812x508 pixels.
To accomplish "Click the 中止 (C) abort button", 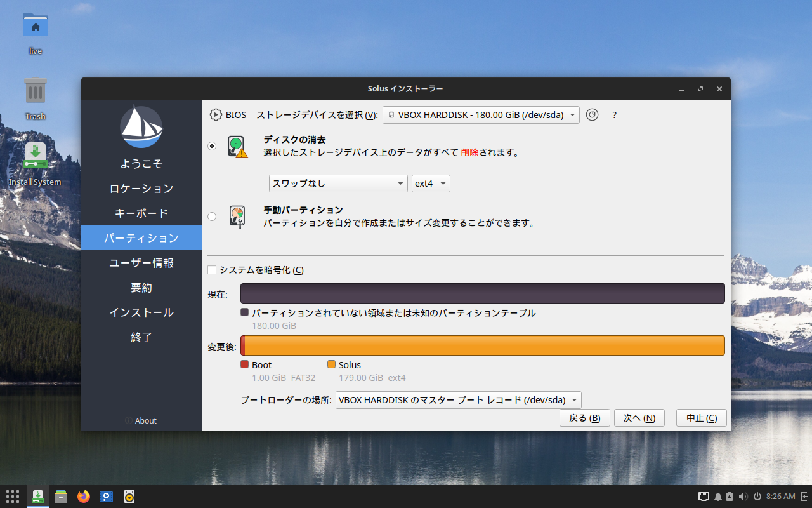I will click(x=702, y=418).
